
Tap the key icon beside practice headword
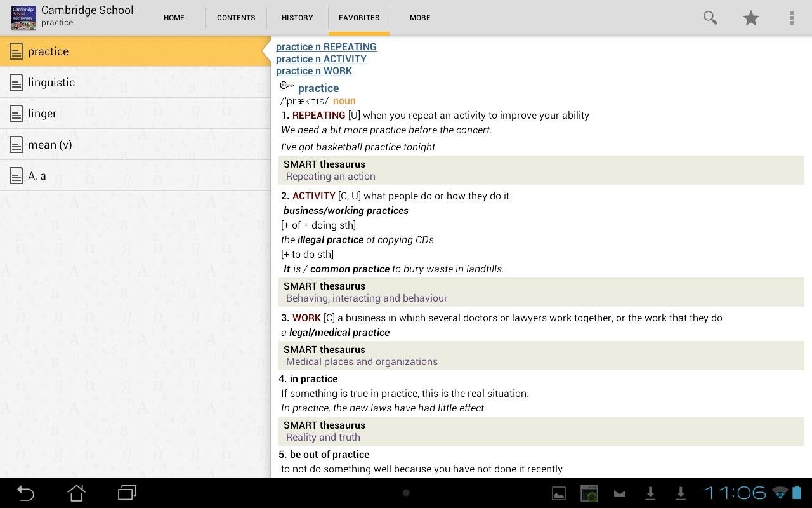pos(287,86)
